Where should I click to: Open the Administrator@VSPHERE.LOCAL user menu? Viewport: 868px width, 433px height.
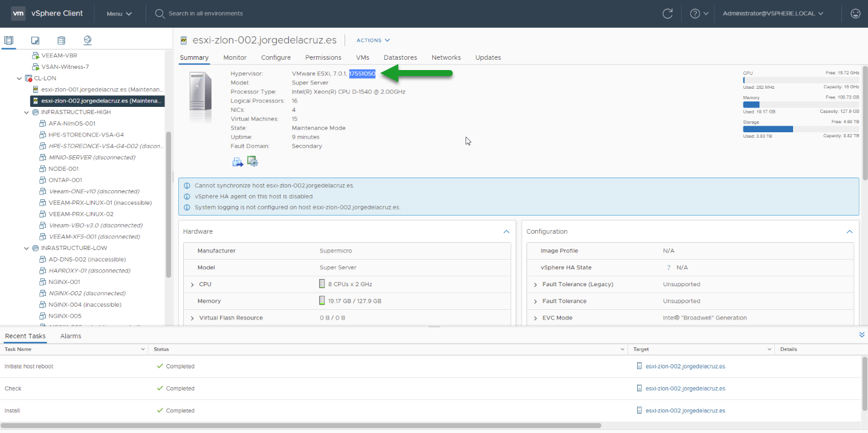tap(773, 13)
